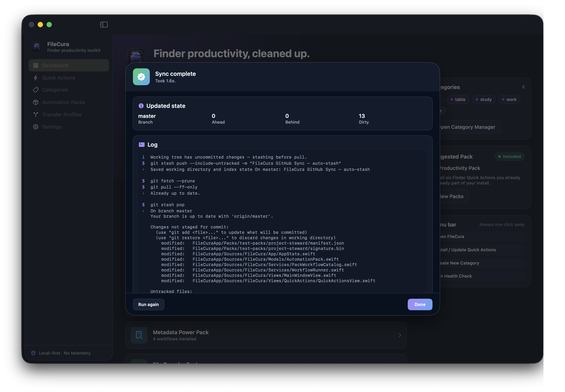
Task: Click the Categories tag icon
Action: pos(36,90)
